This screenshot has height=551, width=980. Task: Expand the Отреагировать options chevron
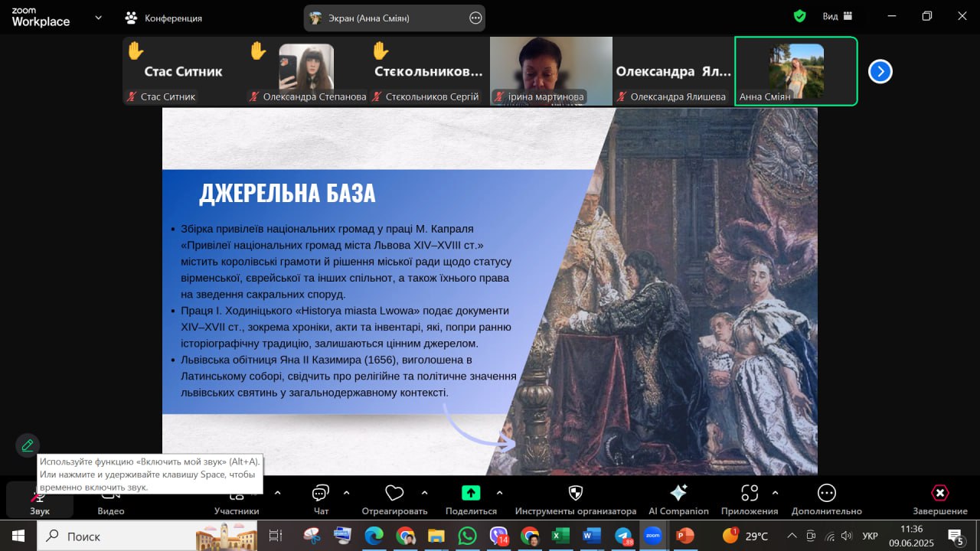click(x=425, y=493)
